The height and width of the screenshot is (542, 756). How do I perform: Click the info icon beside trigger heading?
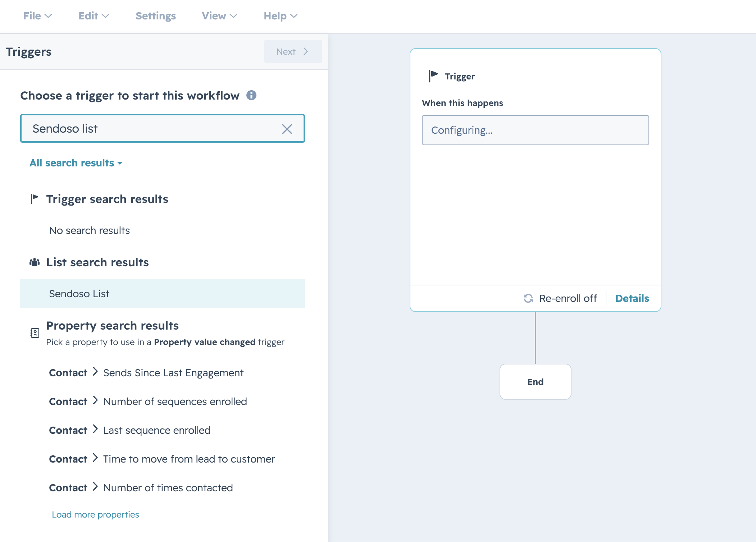(251, 95)
